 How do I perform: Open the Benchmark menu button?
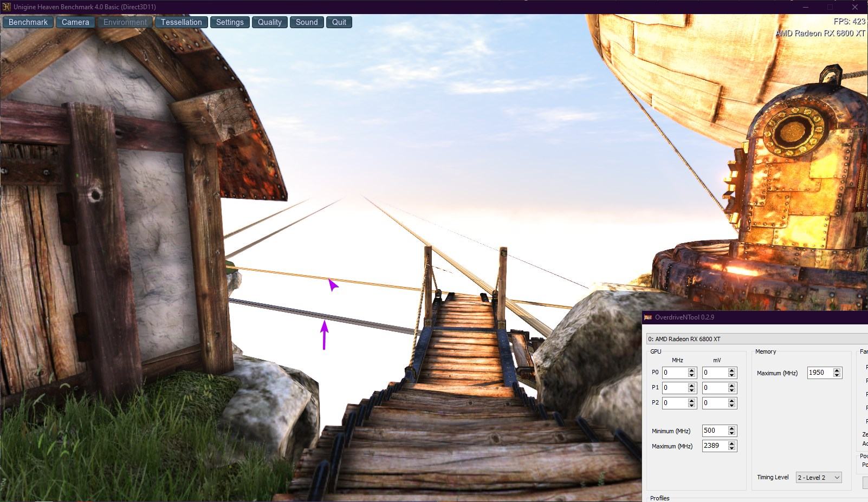coord(28,22)
